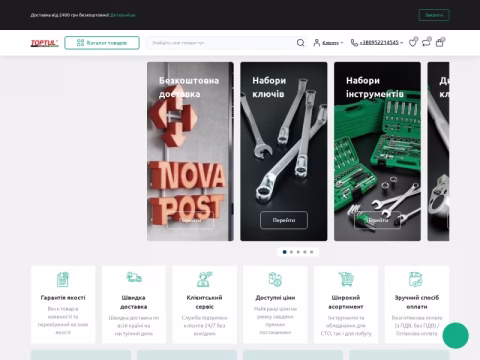This screenshot has width=480, height=360.
Task: Open the green chat widget button
Action: click(x=456, y=335)
